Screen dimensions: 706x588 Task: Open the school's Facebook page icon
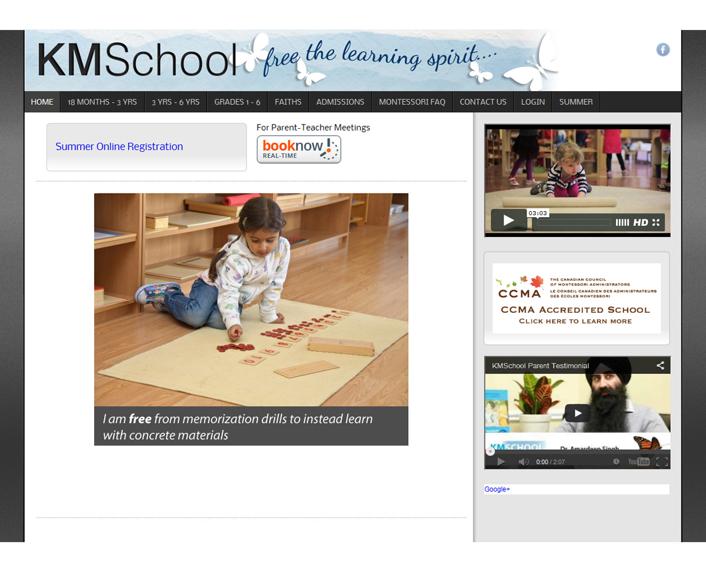[663, 50]
